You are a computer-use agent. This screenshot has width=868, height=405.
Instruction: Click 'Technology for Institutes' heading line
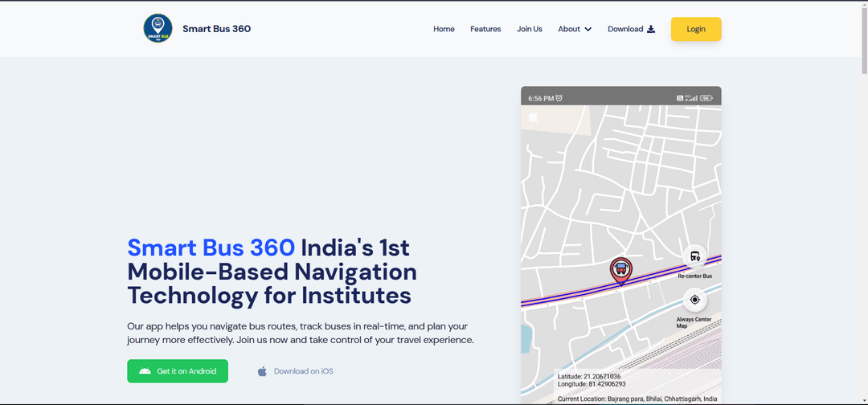pos(269,296)
